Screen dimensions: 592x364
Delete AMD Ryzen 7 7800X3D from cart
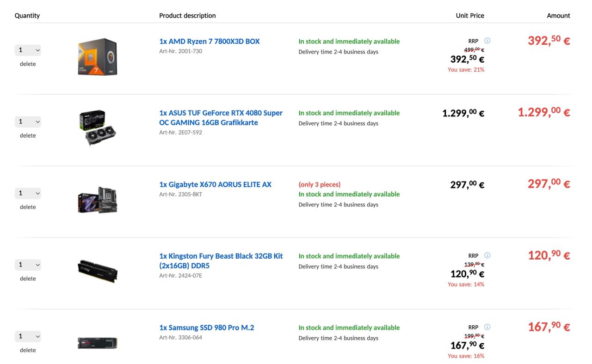click(x=28, y=64)
